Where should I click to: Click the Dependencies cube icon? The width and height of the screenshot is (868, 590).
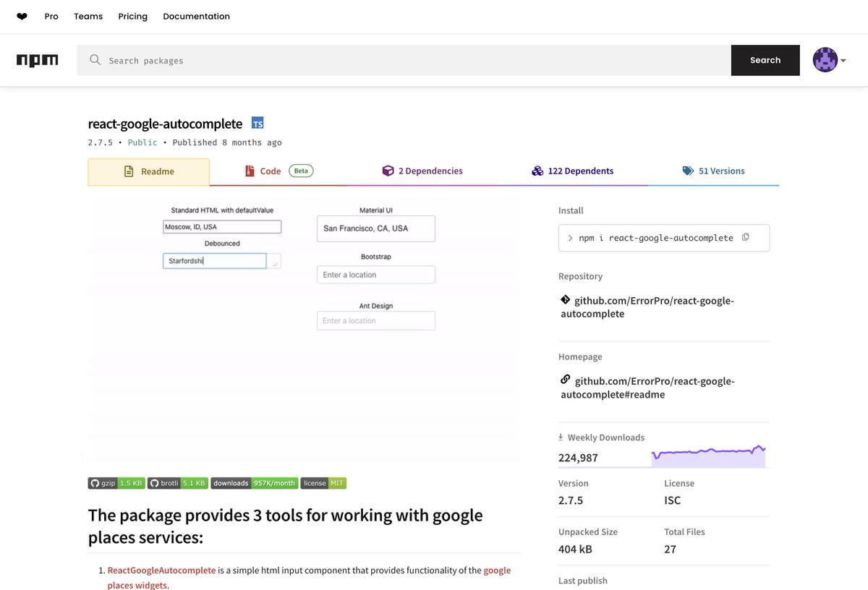[388, 171]
